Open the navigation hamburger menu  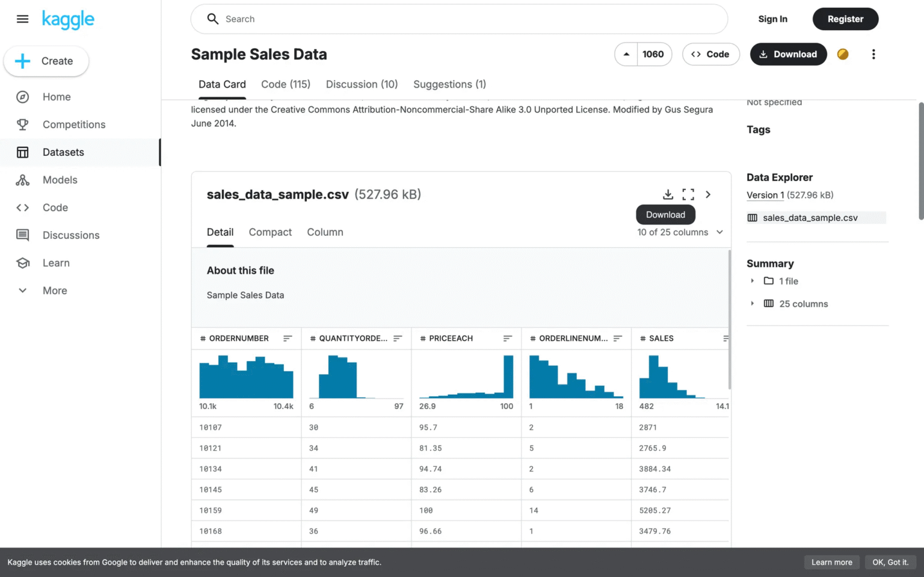tap(22, 19)
